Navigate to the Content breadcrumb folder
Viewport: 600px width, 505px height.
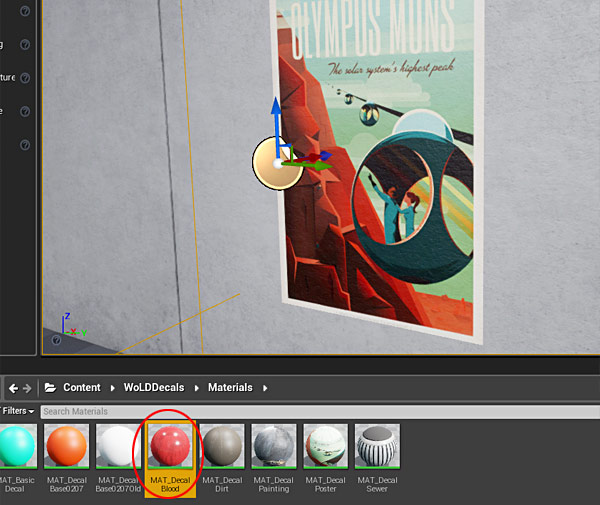[x=82, y=387]
